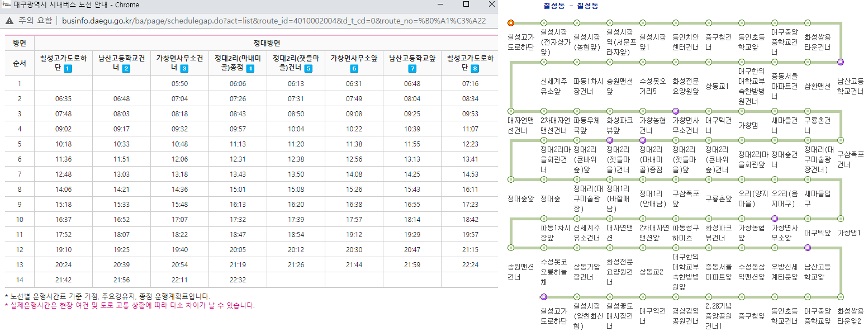Click the 05:50 departure time cell

pos(179,84)
